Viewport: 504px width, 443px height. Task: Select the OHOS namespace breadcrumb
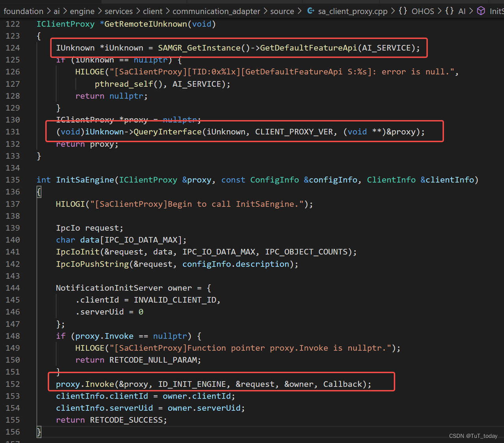pyautogui.click(x=423, y=11)
